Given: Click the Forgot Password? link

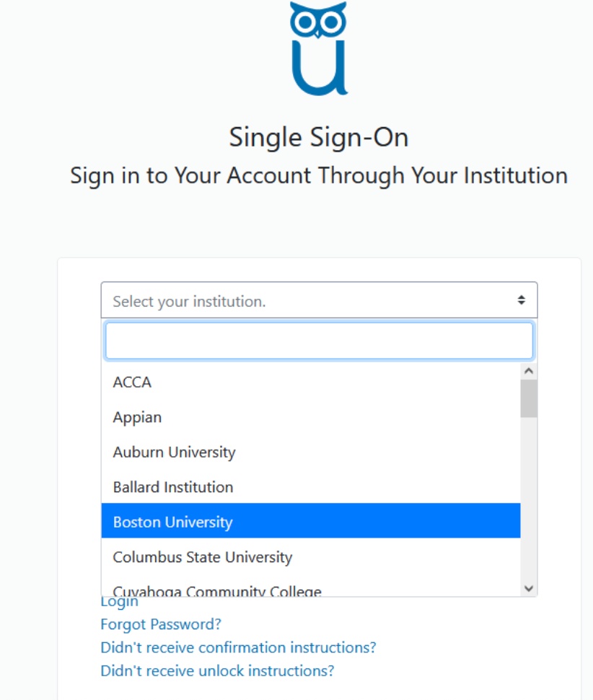Looking at the screenshot, I should 161,624.
